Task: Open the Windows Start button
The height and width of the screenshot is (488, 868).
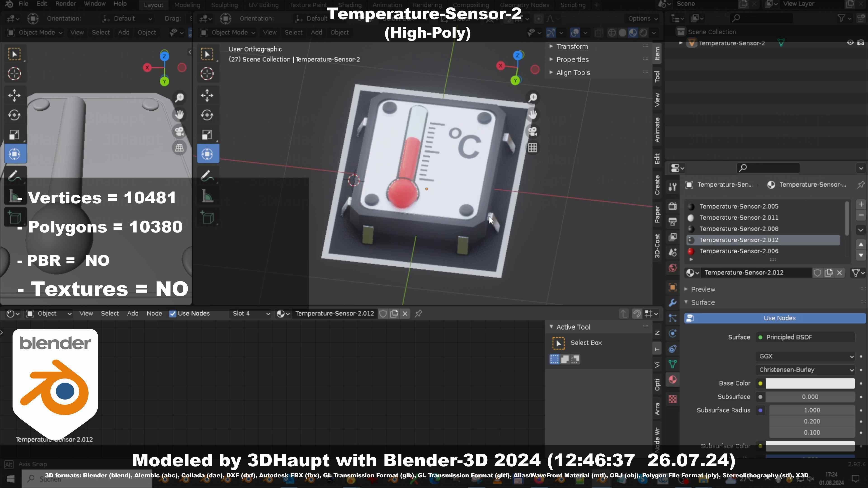Action: coord(10,479)
